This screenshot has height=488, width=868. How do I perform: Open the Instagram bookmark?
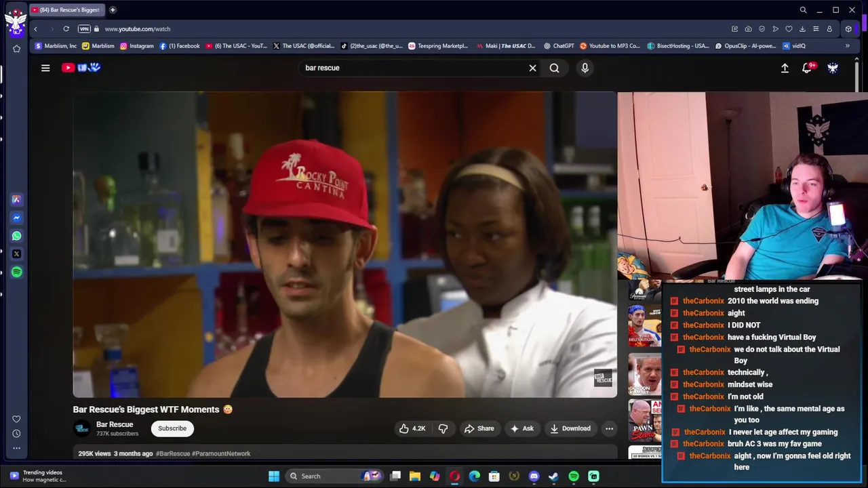click(x=137, y=46)
